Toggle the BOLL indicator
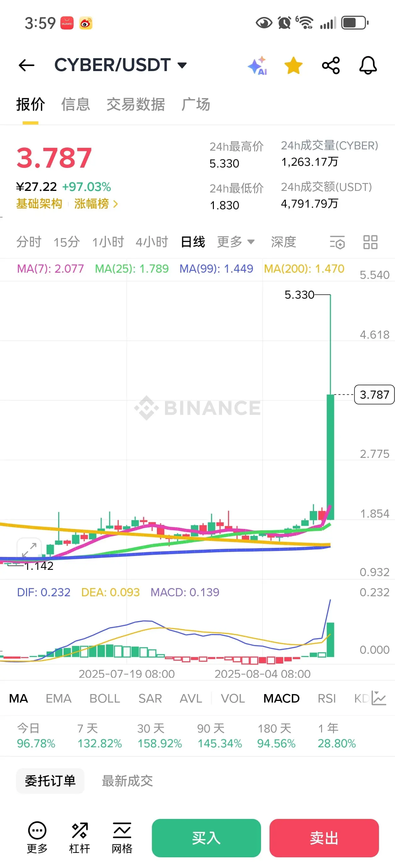This screenshot has height=868, width=395. point(105,698)
